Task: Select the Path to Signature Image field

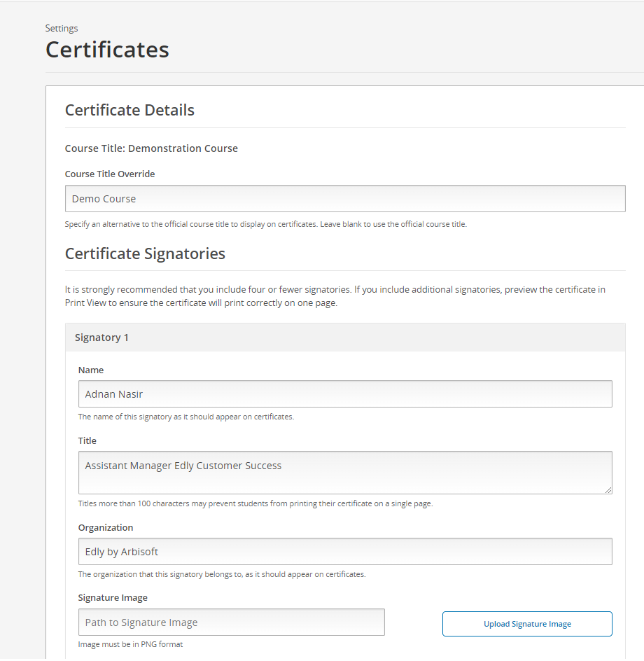Action: [231, 622]
